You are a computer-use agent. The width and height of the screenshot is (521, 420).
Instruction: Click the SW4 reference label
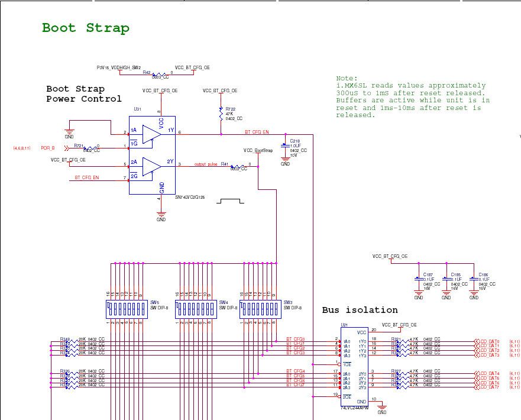224,302
